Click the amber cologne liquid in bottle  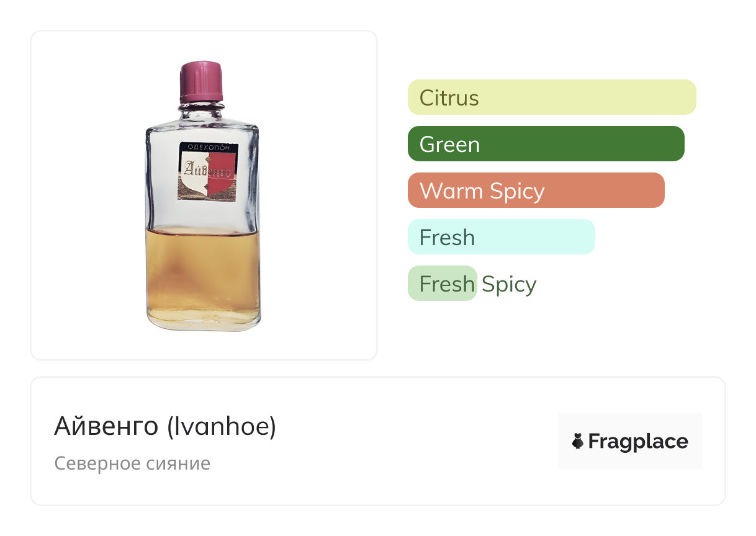click(x=203, y=273)
